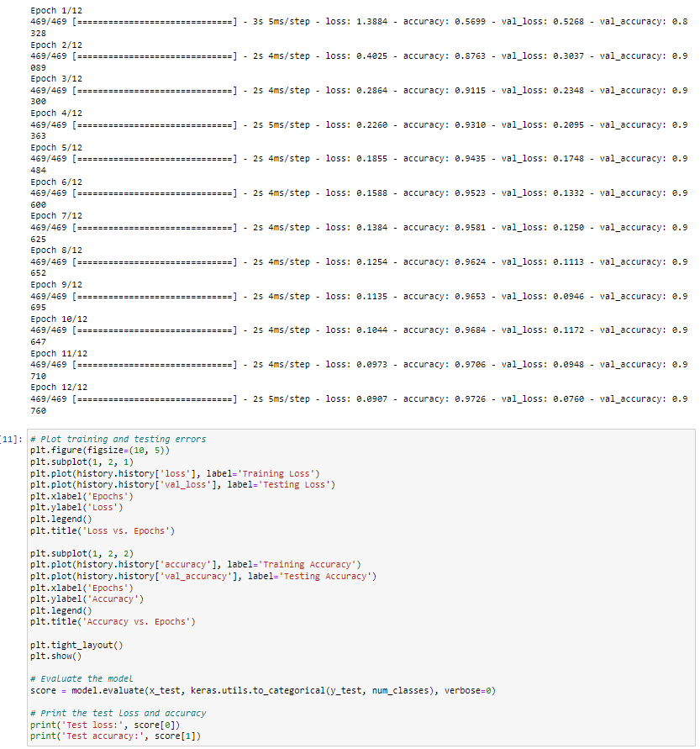Image resolution: width=700 pixels, height=749 pixels.
Task: Click the plt.show() line
Action: (x=55, y=657)
